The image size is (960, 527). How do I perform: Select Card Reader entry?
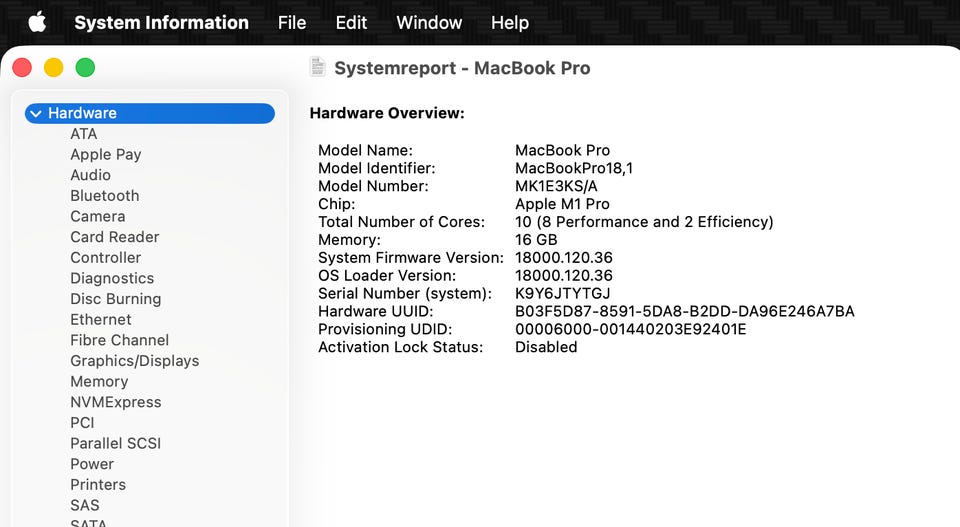click(x=114, y=237)
